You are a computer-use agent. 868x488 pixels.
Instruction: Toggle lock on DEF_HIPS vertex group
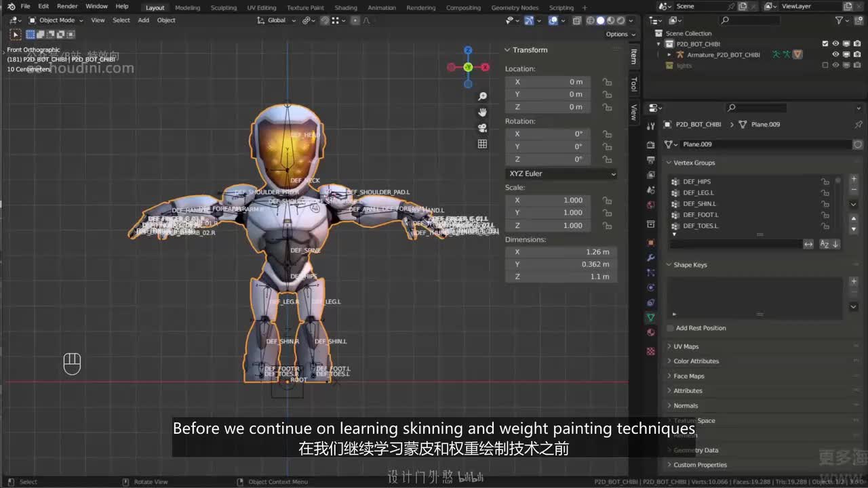(x=825, y=182)
